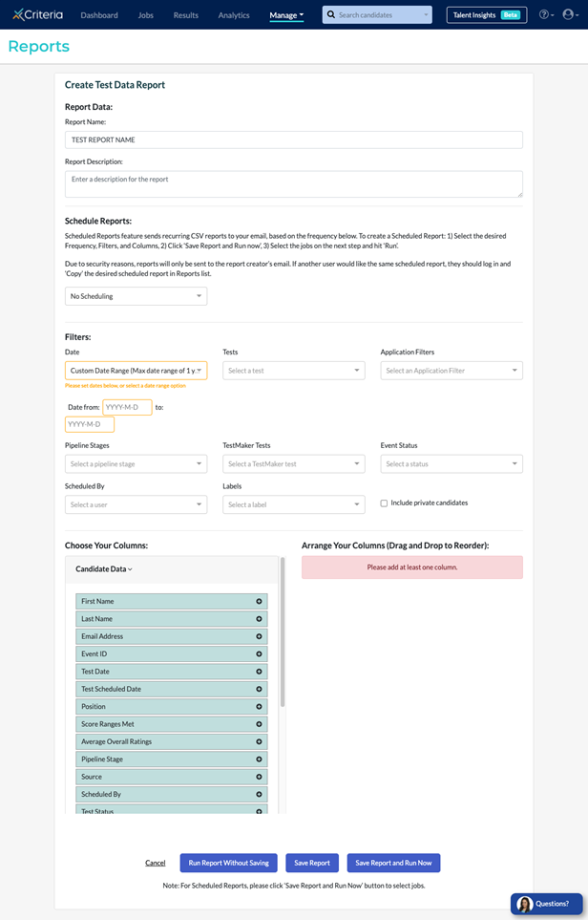Add the Event ID column
The width and height of the screenshot is (588, 920).
(259, 654)
